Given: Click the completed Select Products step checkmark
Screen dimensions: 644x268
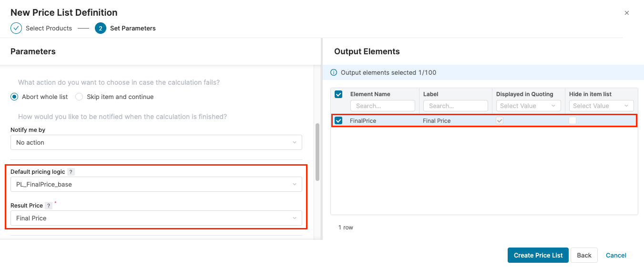Looking at the screenshot, I should pyautogui.click(x=16, y=28).
